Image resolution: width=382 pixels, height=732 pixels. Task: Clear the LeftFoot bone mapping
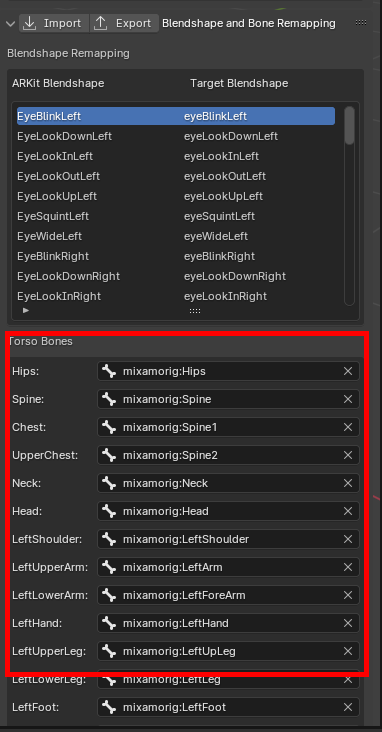tap(348, 707)
